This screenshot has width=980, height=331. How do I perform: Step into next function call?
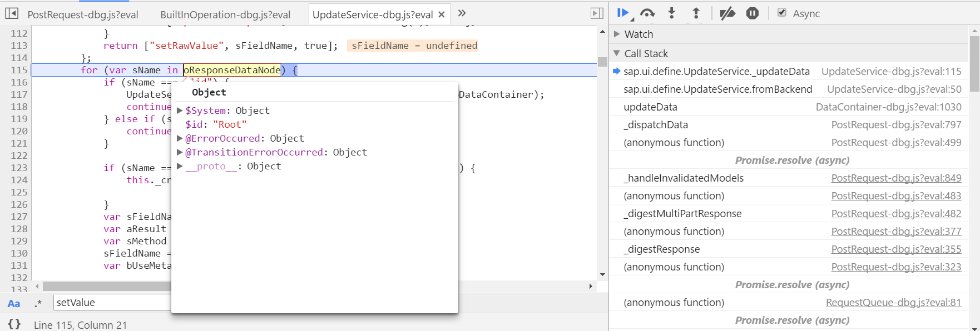coord(672,13)
